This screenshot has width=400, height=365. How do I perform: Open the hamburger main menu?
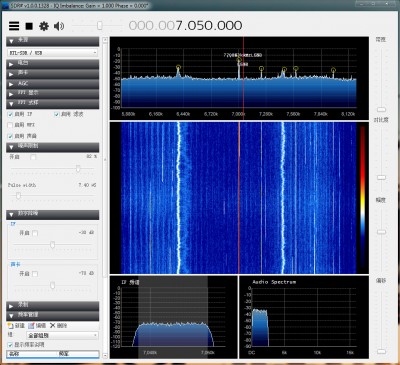coord(14,26)
